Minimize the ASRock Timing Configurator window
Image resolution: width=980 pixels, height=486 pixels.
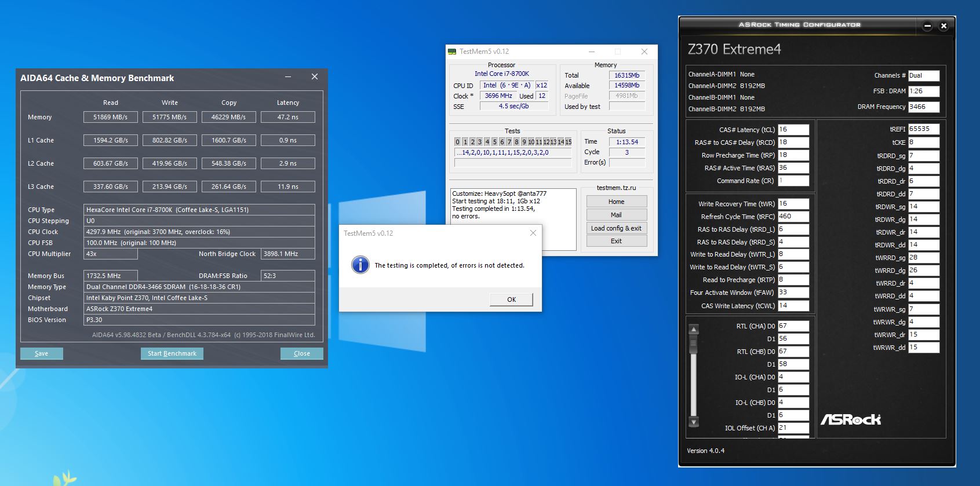tap(927, 26)
